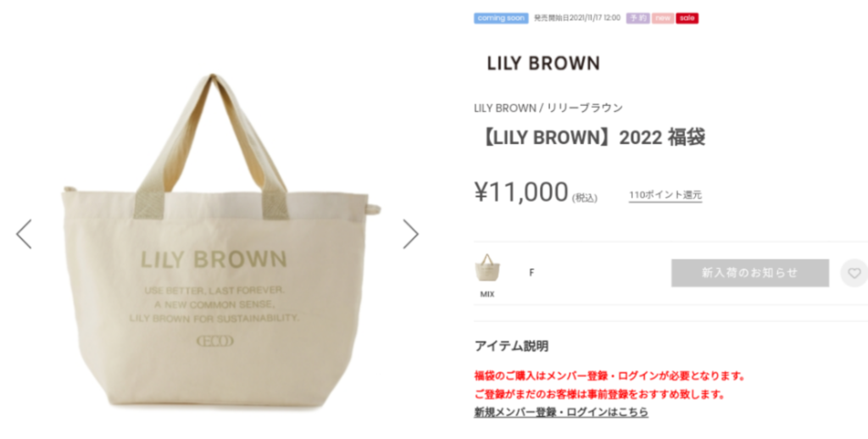Open LILY BROWN / リリーブラウン brand link
This screenshot has width=868, height=439.
click(x=548, y=108)
